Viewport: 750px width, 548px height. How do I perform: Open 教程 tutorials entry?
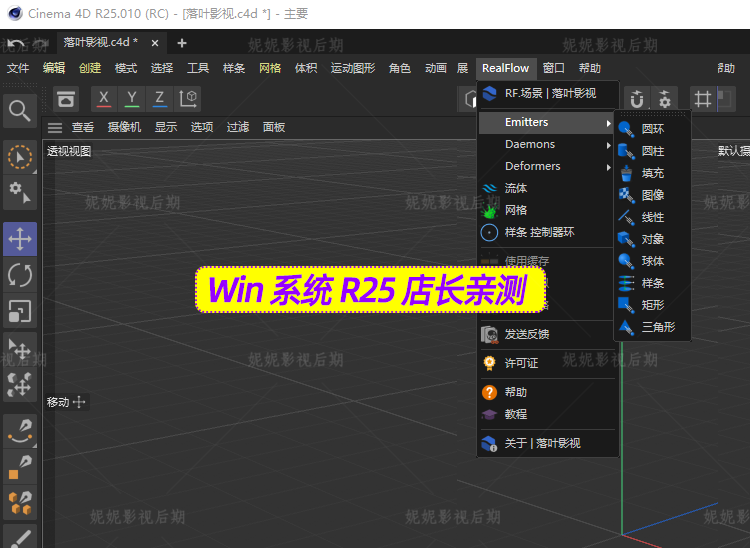[x=546, y=414]
